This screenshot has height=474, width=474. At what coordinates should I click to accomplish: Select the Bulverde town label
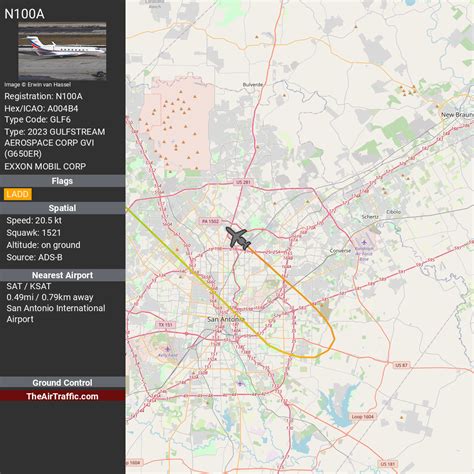coord(253,85)
